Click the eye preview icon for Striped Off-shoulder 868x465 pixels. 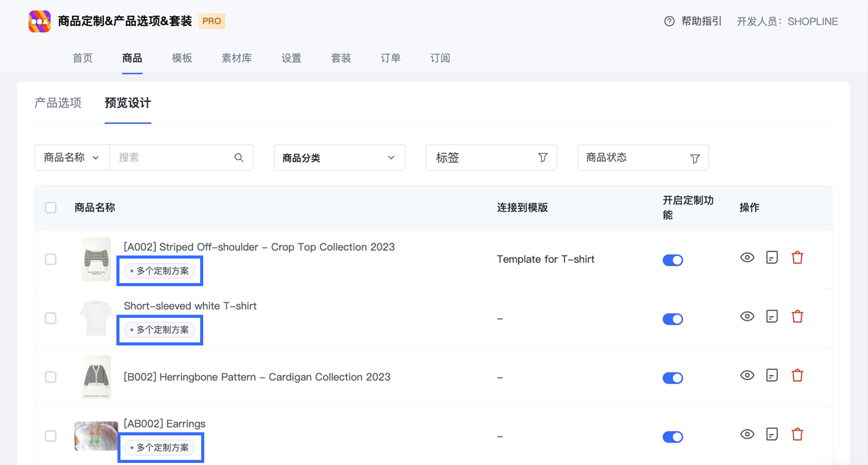click(747, 258)
